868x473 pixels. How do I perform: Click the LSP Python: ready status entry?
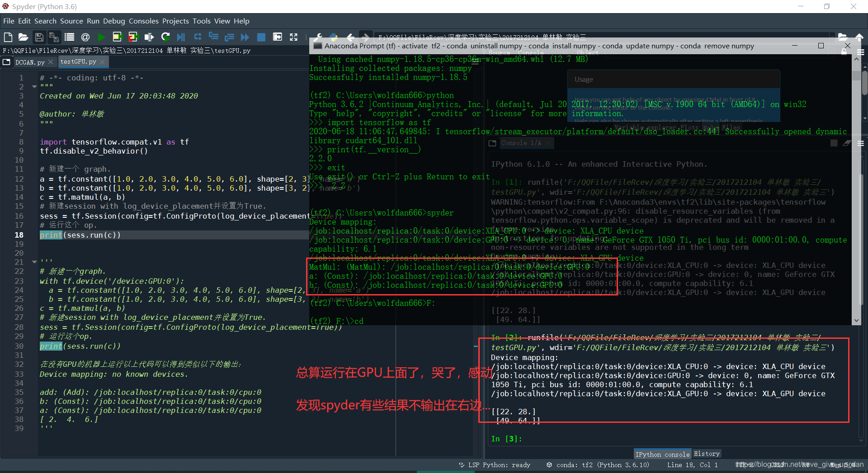point(495,465)
